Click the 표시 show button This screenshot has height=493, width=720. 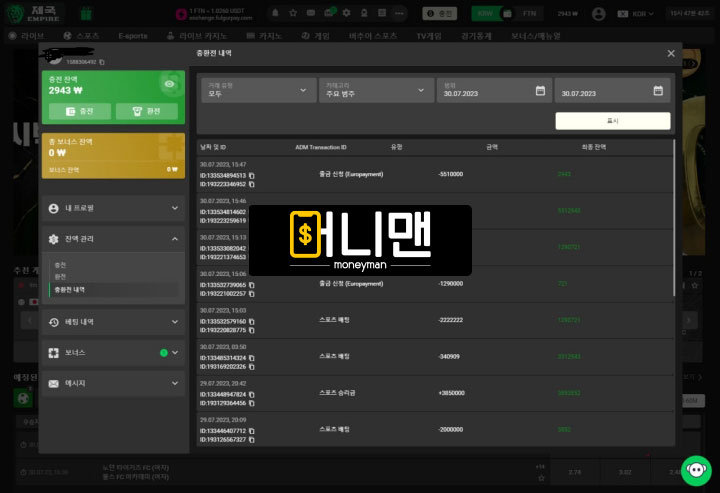tap(613, 121)
